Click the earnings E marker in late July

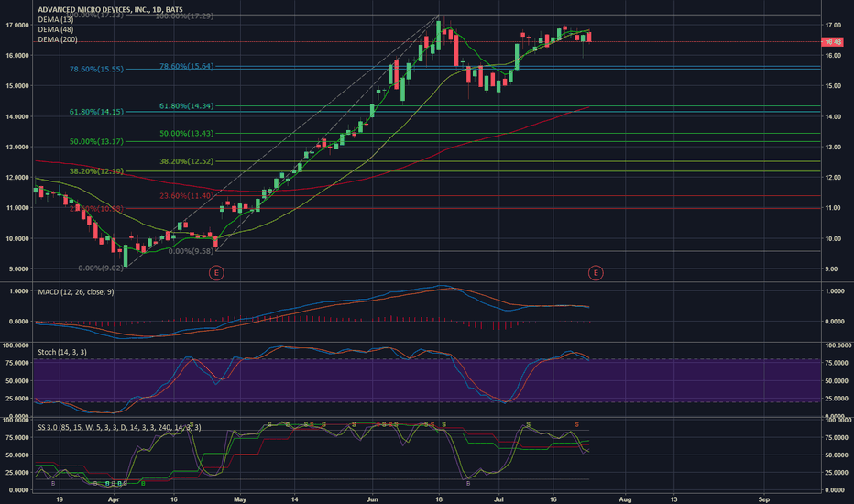pos(596,273)
